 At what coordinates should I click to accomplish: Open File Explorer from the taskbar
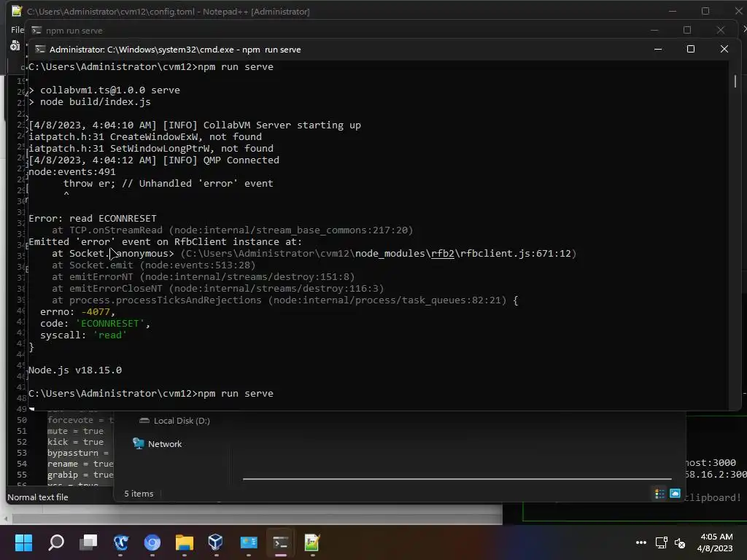(185, 542)
